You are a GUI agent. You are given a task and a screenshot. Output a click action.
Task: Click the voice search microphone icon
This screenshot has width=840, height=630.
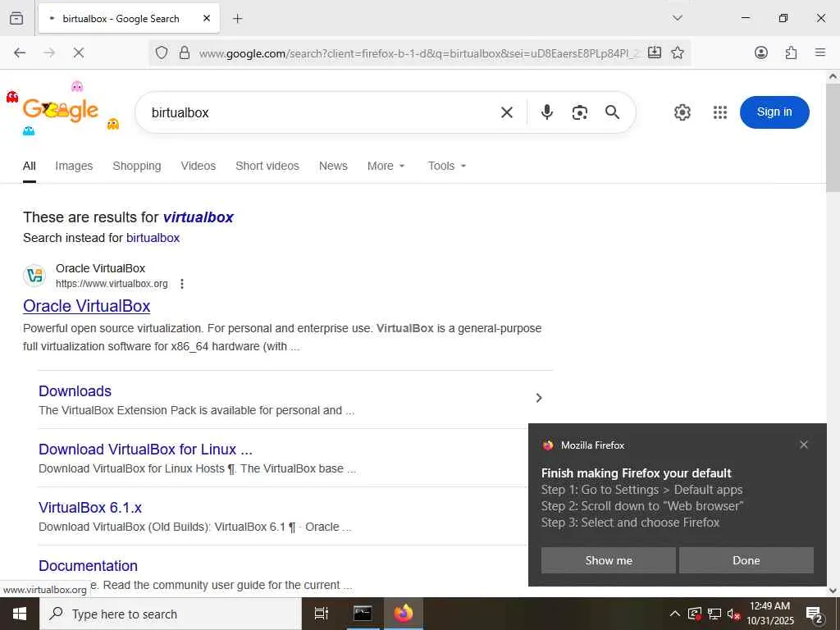pos(546,112)
